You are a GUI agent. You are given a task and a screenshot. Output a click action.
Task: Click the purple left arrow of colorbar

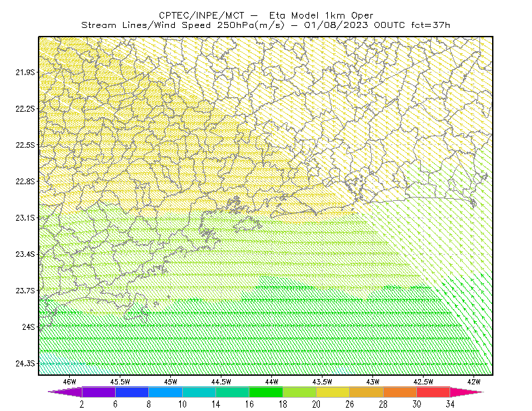(x=65, y=392)
